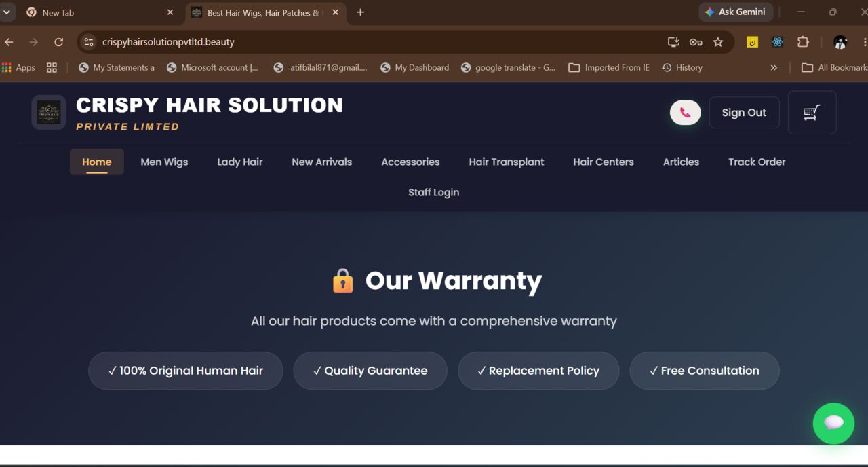Click the Sign Out button
Image resolution: width=868 pixels, height=467 pixels.
pos(744,113)
